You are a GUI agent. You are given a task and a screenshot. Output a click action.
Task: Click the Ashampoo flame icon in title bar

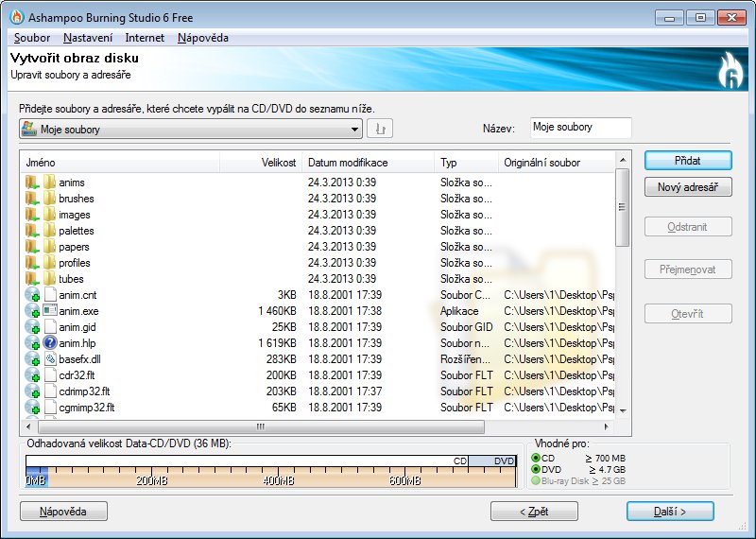pos(16,17)
